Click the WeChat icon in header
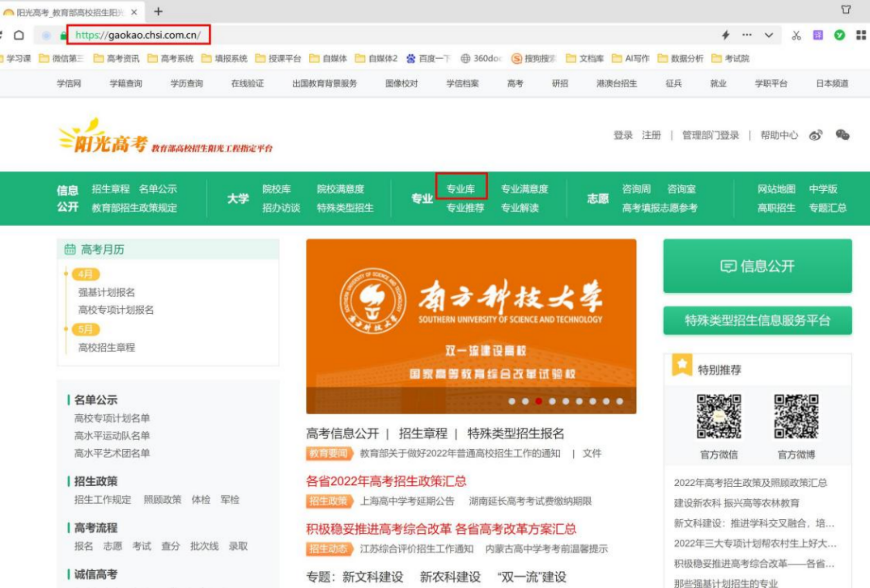870x588 pixels. pyautogui.click(x=842, y=135)
